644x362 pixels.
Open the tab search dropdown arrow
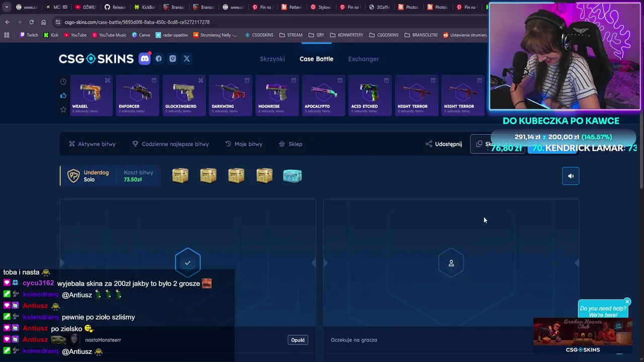point(7,7)
